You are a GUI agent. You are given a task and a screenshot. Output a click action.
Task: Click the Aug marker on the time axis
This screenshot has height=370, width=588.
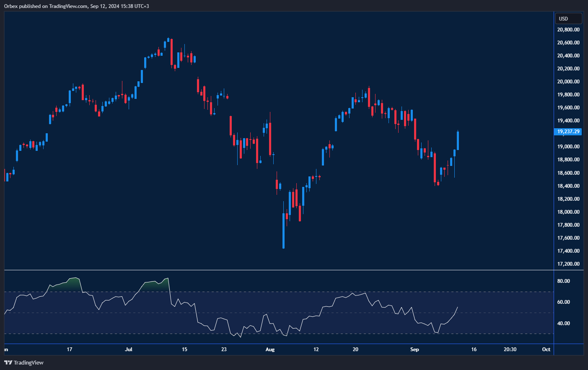click(270, 349)
